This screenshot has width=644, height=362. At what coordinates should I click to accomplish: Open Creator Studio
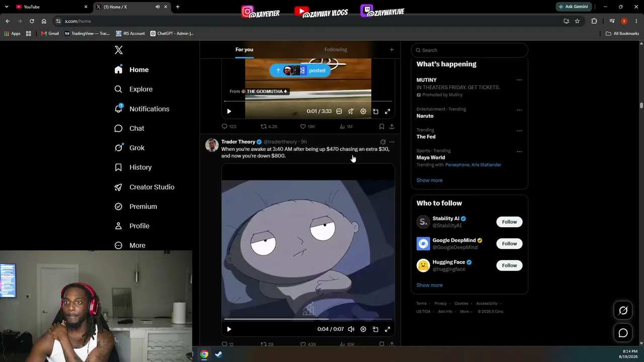click(x=144, y=187)
